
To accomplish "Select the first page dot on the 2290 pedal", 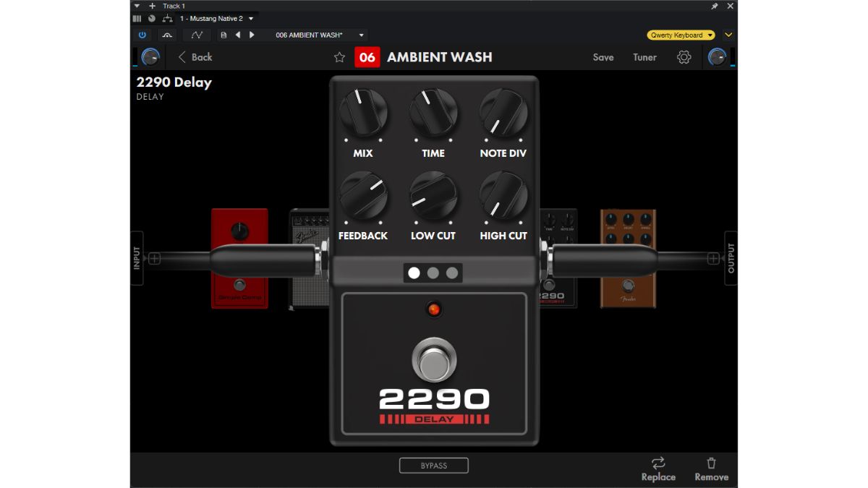I will (x=414, y=273).
